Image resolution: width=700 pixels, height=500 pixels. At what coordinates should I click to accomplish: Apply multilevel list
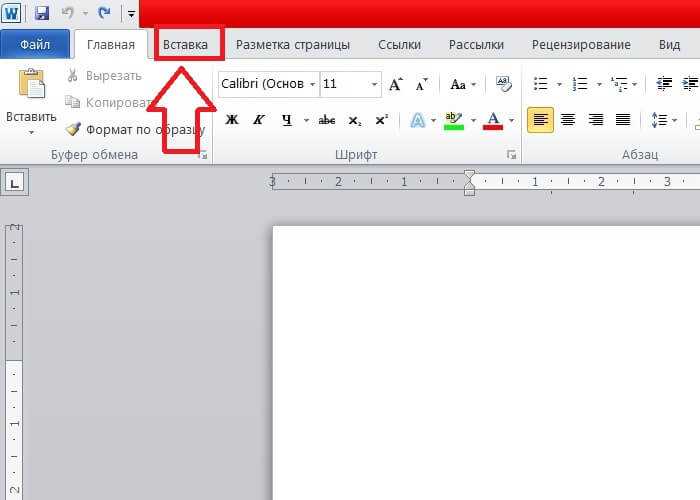click(619, 84)
